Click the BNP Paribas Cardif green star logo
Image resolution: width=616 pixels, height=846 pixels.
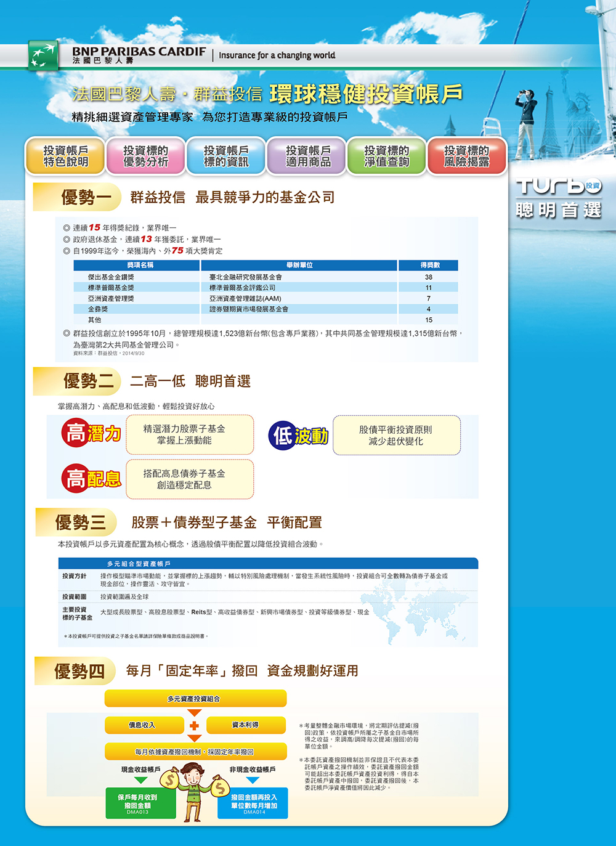43,55
